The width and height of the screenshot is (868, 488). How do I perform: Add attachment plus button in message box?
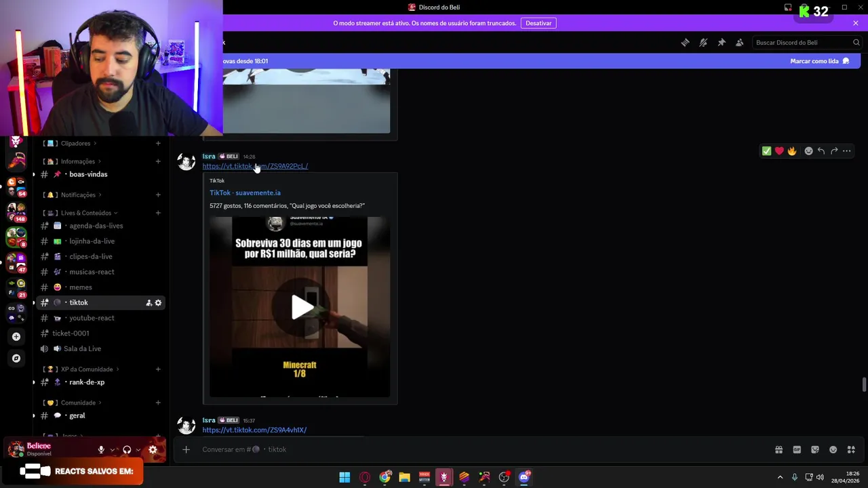pyautogui.click(x=186, y=449)
